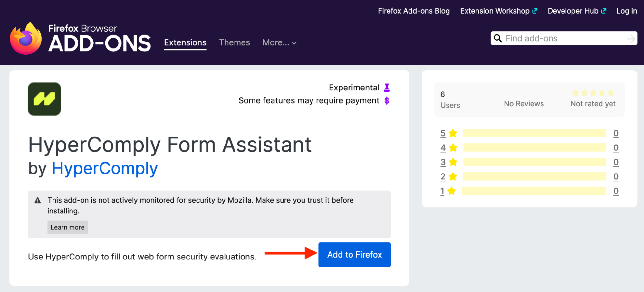Viewport: 644px width, 292px height.
Task: Click the warning triangle icon
Action: pyautogui.click(x=38, y=201)
